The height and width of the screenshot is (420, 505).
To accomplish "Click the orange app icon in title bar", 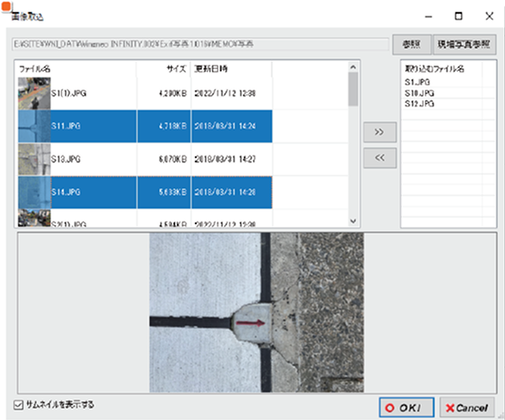I will coord(6,7).
